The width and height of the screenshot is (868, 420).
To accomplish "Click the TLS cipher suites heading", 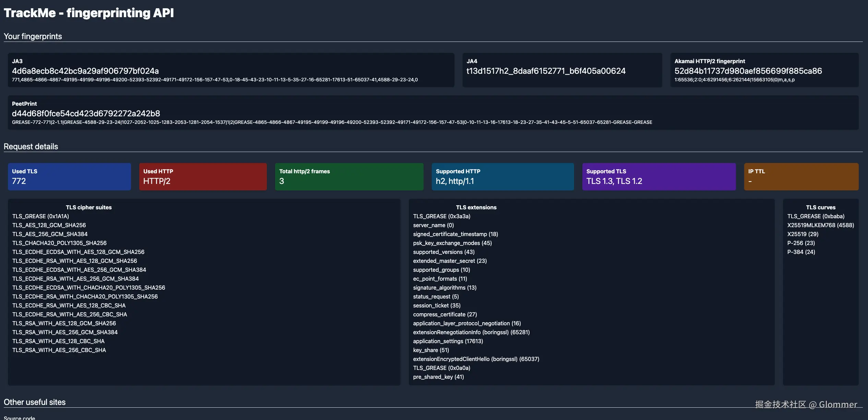I will click(x=88, y=207).
